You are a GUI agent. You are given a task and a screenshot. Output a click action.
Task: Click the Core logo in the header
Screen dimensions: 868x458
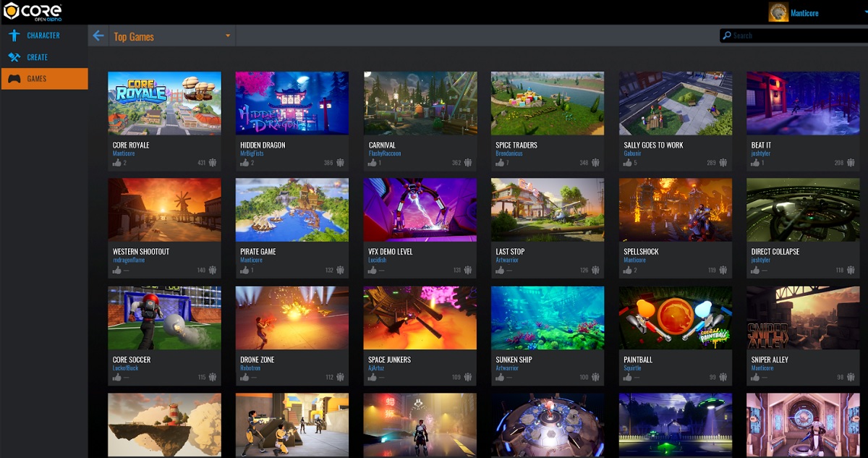pyautogui.click(x=33, y=12)
